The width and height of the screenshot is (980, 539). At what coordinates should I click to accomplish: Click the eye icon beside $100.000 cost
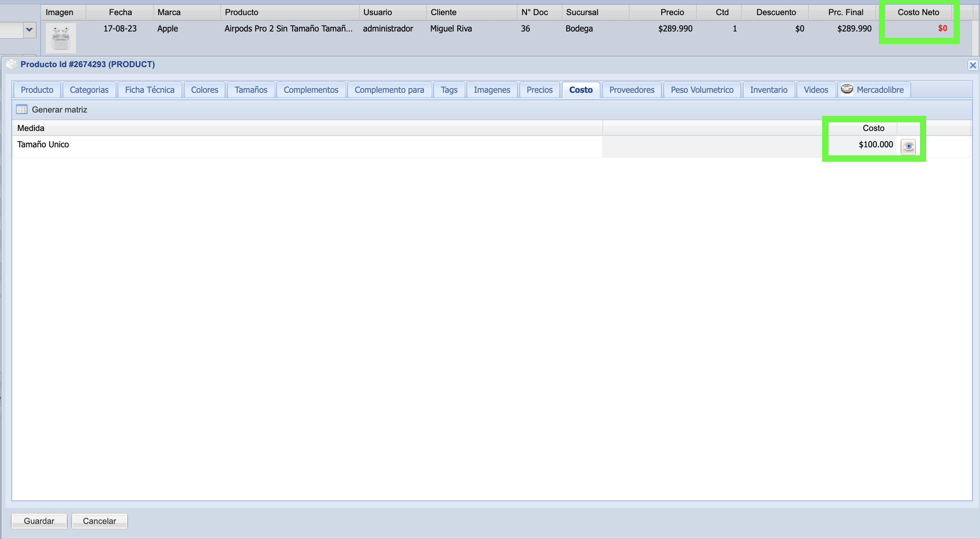click(908, 147)
